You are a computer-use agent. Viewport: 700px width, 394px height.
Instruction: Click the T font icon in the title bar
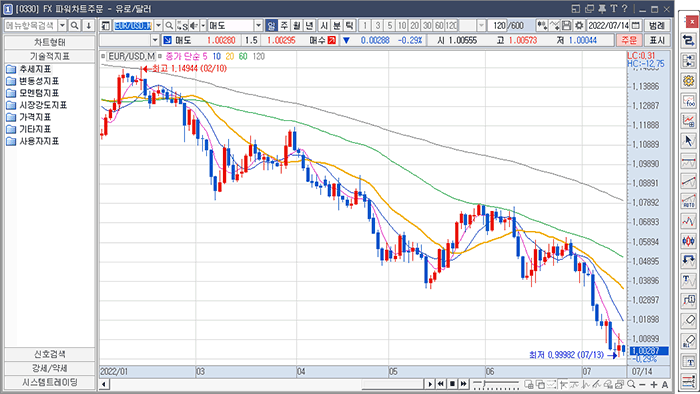click(x=613, y=9)
